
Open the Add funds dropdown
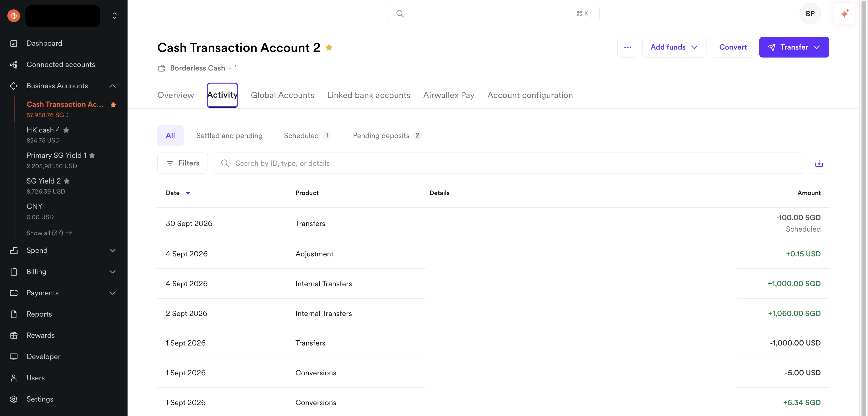674,47
